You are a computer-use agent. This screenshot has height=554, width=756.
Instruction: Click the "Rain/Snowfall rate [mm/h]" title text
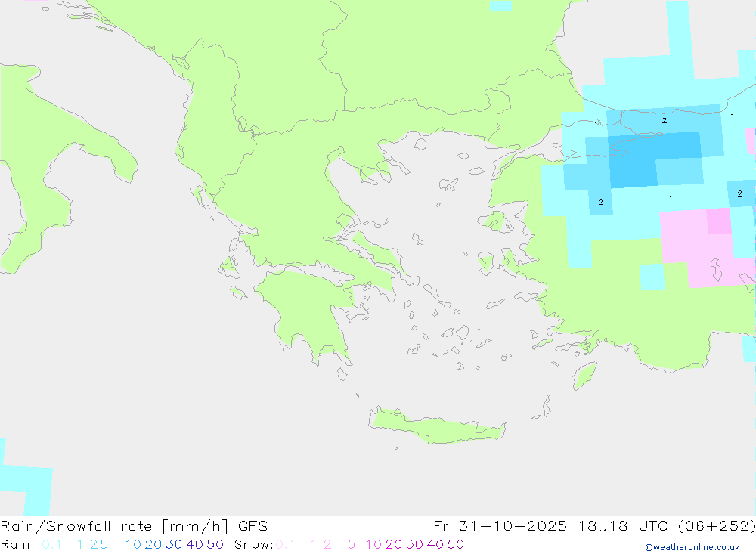(x=114, y=526)
